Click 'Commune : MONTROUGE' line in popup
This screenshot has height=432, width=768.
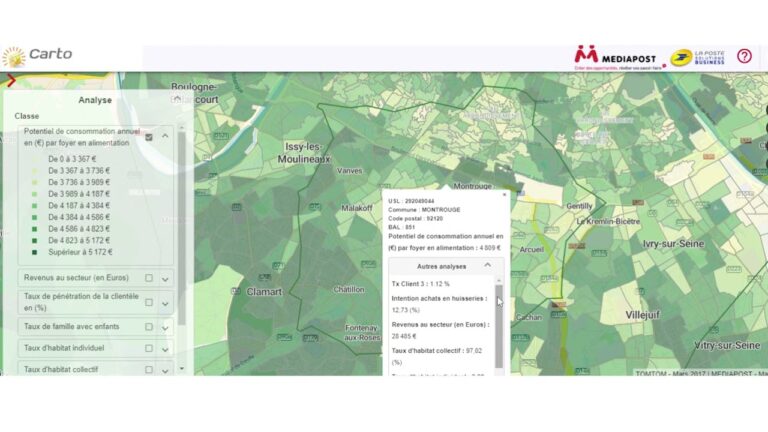[424, 210]
